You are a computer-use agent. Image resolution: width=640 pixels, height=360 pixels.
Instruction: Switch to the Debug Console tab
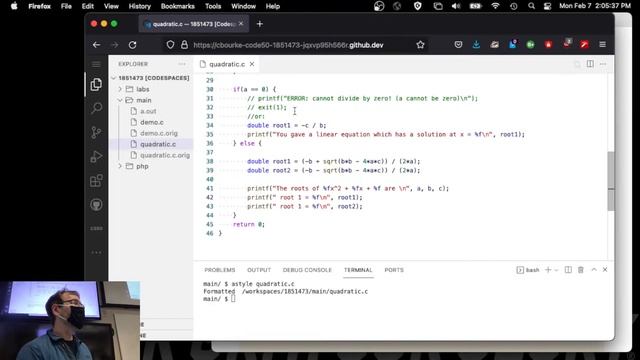coord(307,270)
